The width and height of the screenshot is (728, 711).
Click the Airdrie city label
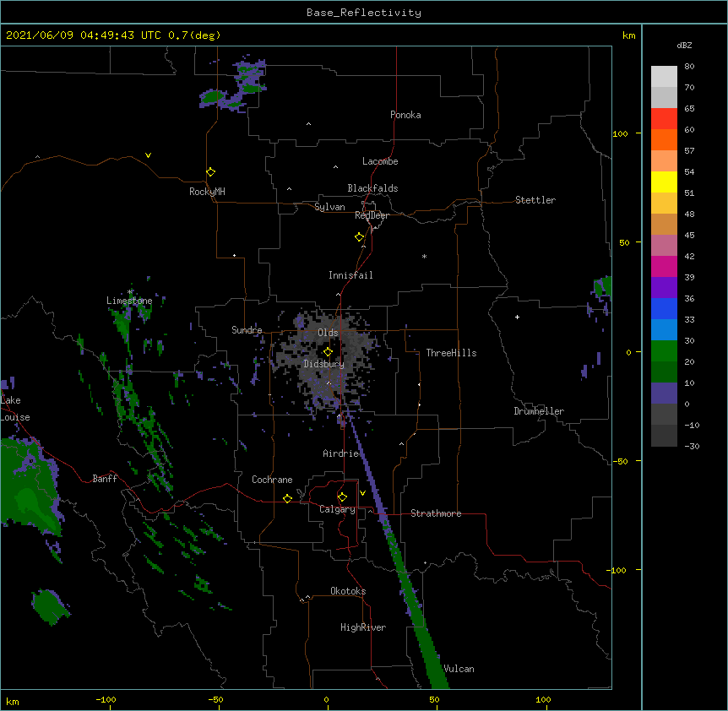(341, 453)
